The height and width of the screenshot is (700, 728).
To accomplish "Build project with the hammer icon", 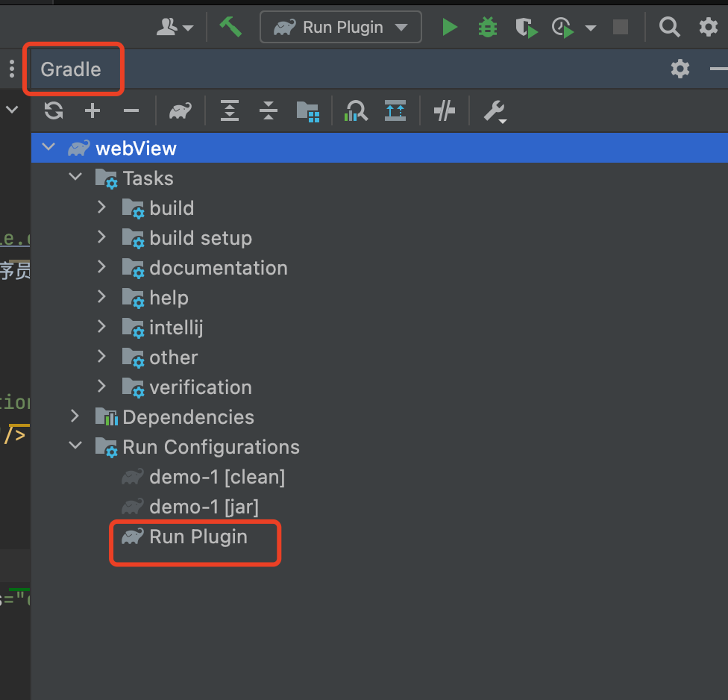I will coord(230,28).
